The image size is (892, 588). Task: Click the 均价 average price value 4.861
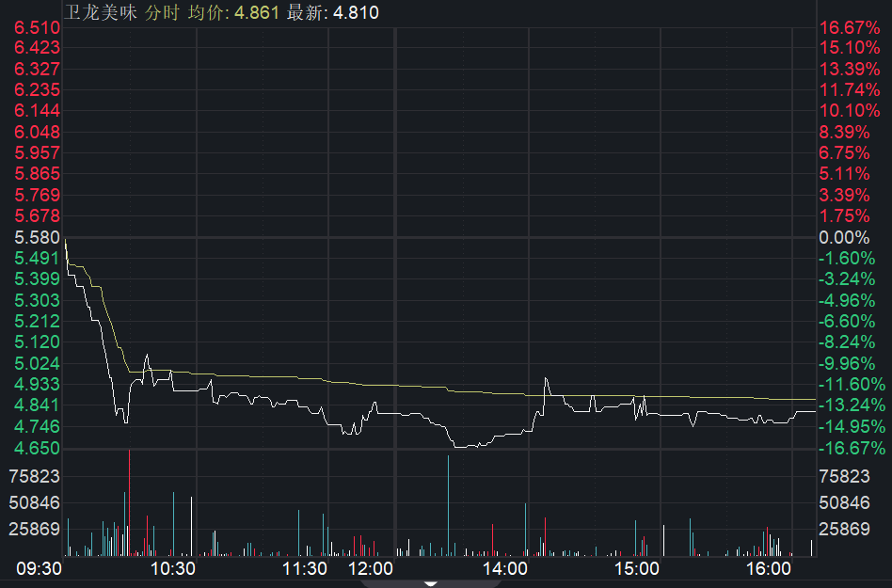coord(257,12)
